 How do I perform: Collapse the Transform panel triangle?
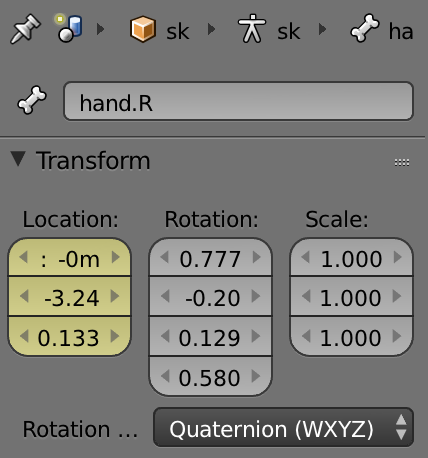pyautogui.click(x=18, y=159)
